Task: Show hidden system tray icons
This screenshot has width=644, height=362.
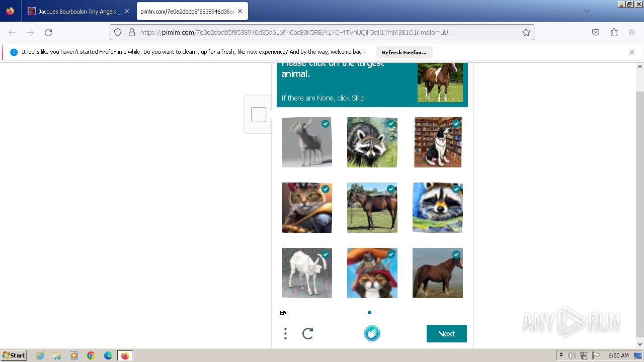Action: click(561, 355)
